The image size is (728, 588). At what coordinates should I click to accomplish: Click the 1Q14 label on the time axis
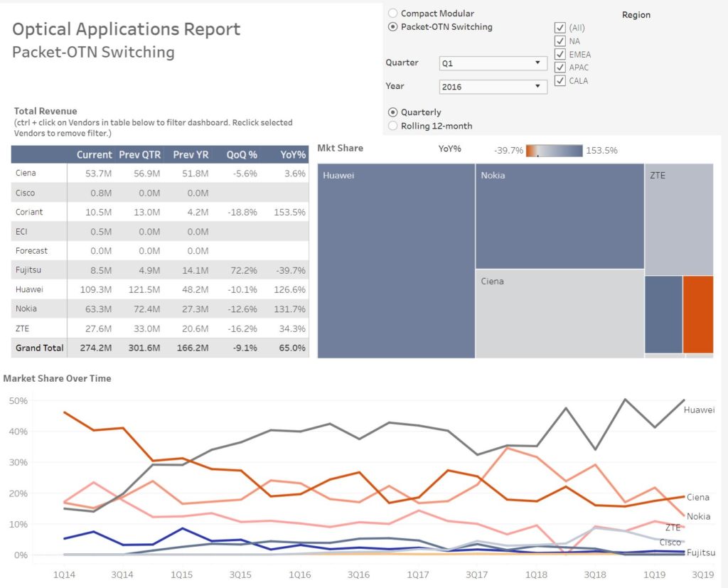tap(64, 575)
